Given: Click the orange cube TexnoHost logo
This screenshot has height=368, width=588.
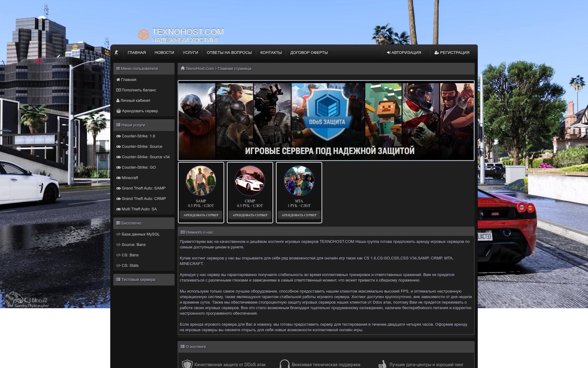Looking at the screenshot, I should pos(143,35).
